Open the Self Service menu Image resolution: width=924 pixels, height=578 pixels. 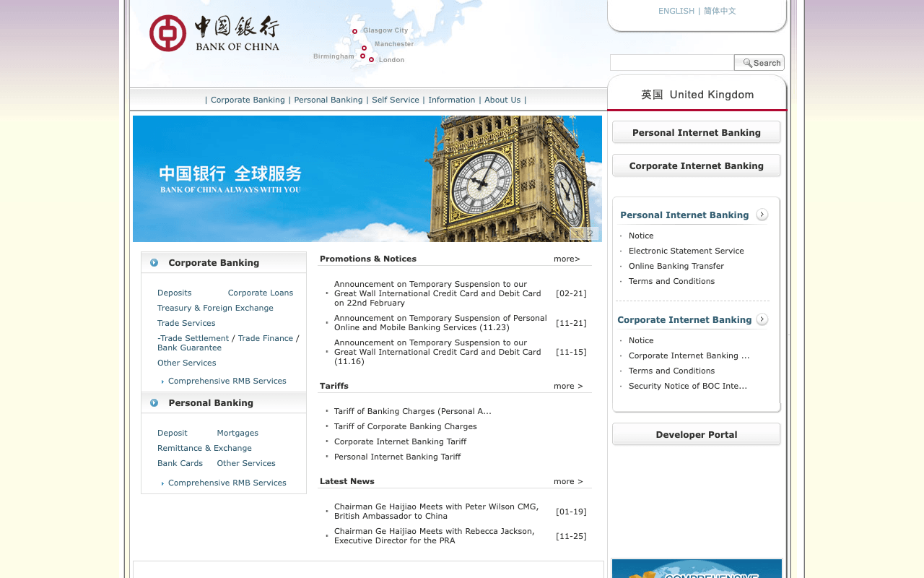[395, 99]
